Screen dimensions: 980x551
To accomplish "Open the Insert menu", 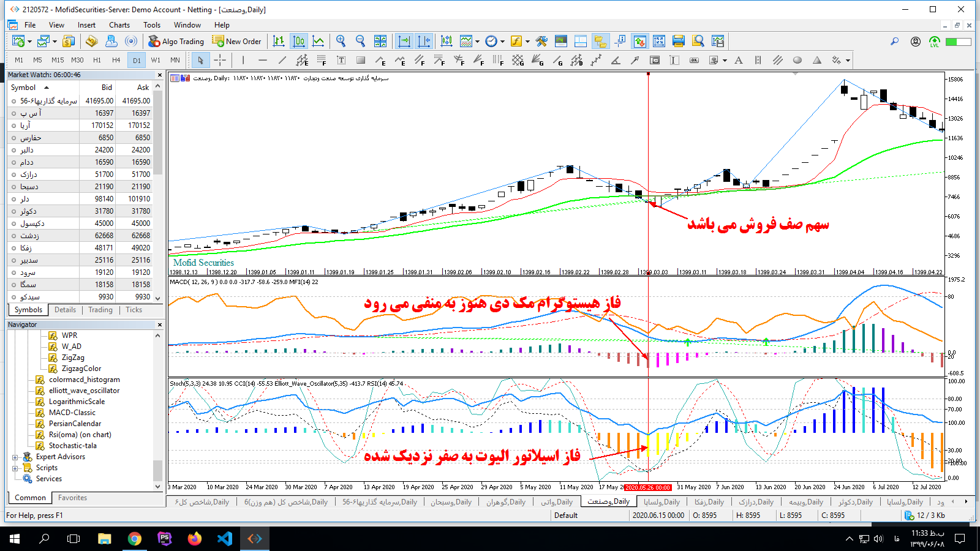I will pyautogui.click(x=86, y=25).
